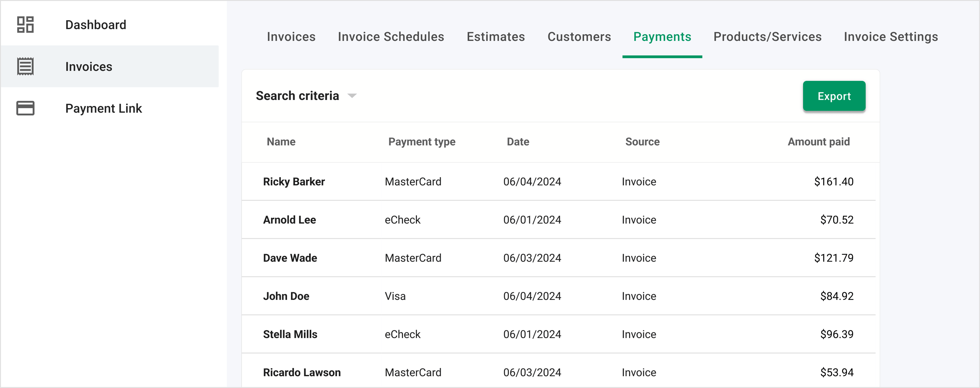Image resolution: width=980 pixels, height=388 pixels.
Task: Click the Arnold Lee payment row
Action: (x=289, y=220)
